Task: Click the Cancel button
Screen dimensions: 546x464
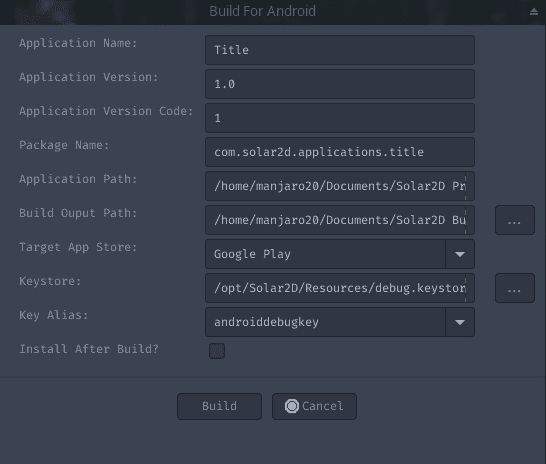Action: tap(314, 406)
